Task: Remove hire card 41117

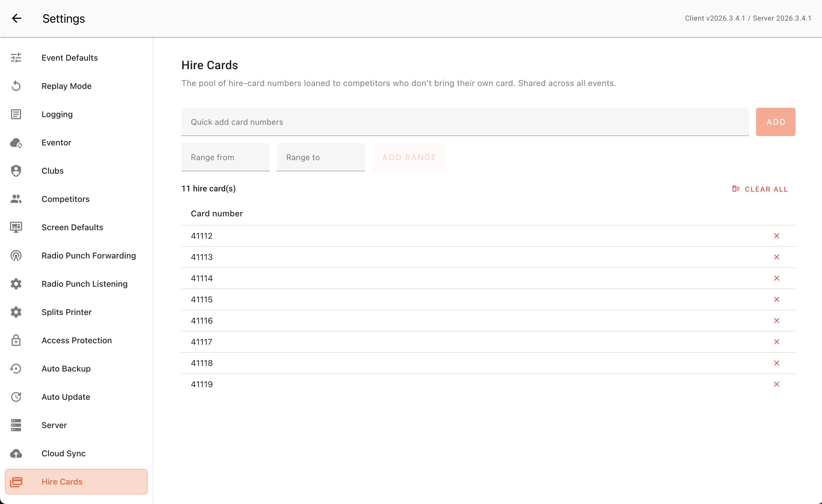Action: click(x=777, y=342)
